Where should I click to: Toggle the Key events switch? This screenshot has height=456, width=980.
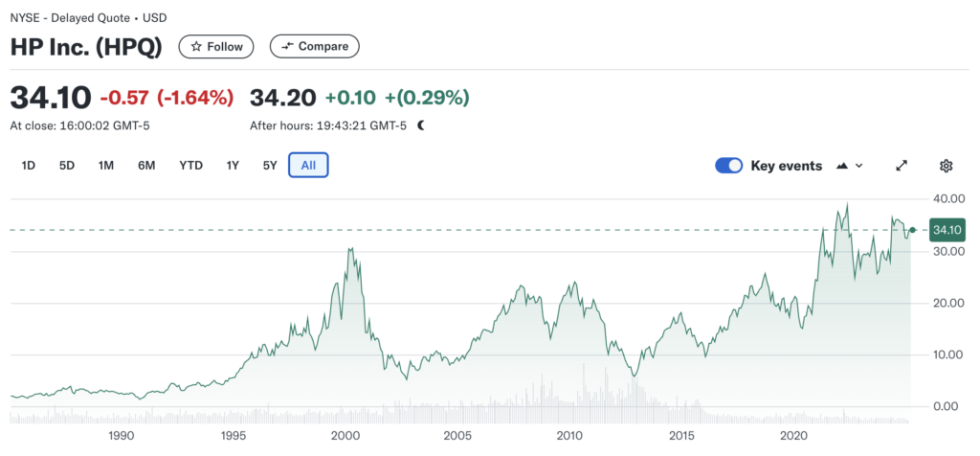tap(729, 166)
